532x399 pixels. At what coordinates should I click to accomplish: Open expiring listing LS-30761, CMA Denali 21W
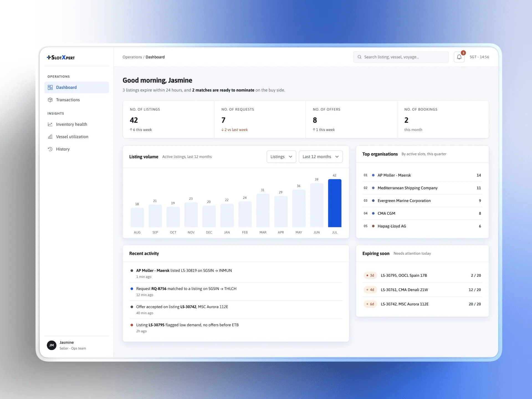(422, 290)
